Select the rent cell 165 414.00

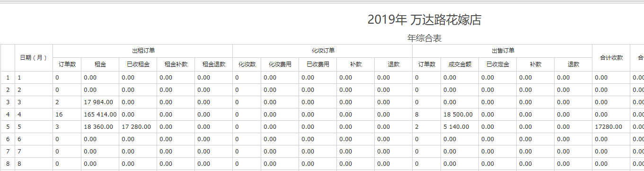(100, 114)
